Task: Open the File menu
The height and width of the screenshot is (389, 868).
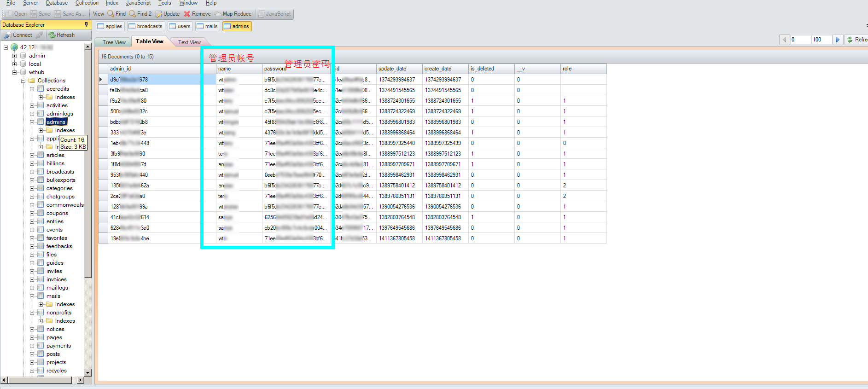Action: tap(11, 3)
